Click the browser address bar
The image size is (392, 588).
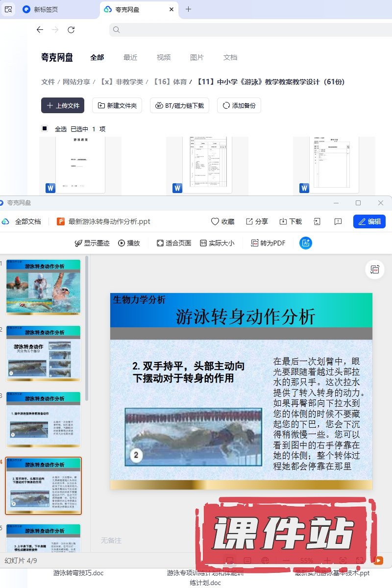pyautogui.click(x=245, y=30)
